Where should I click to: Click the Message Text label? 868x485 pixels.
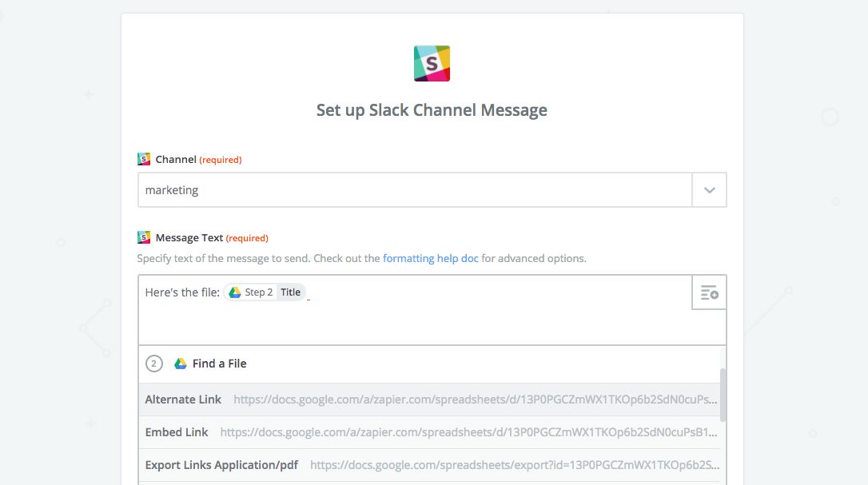pyautogui.click(x=189, y=238)
